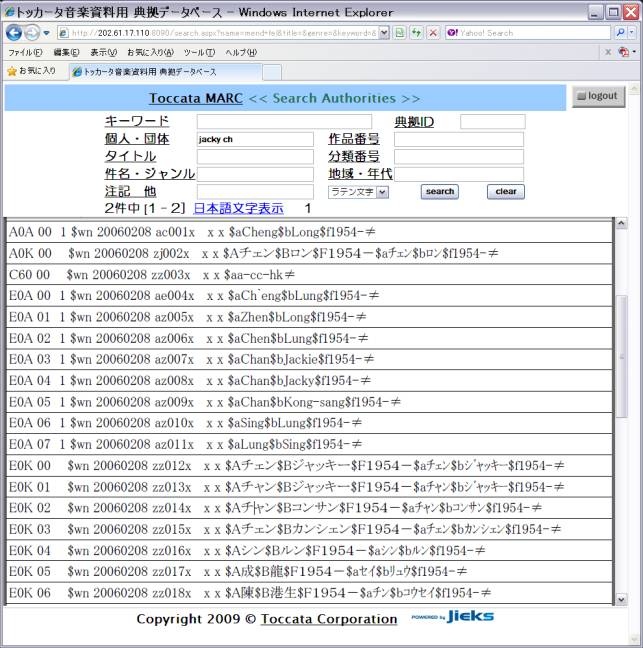643x648 pixels.
Task: Click the お気に入り favorites star button
Action: 32,71
